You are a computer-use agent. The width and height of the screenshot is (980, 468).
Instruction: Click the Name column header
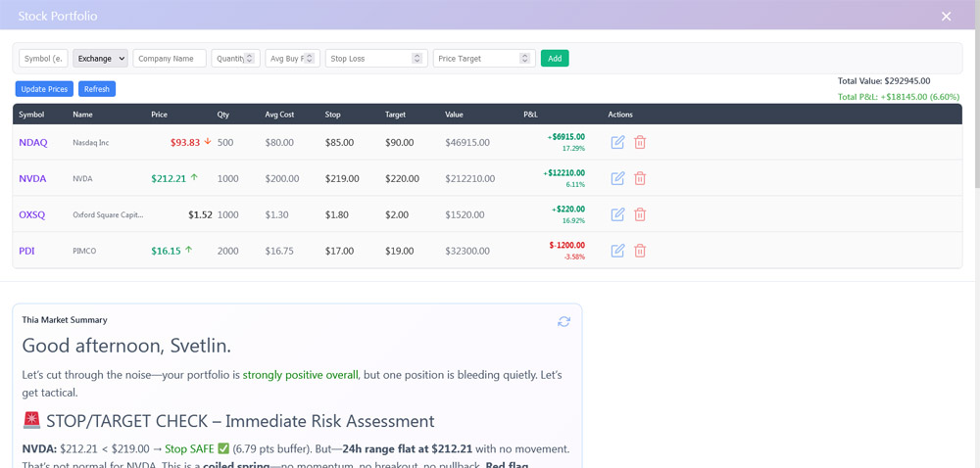pyautogui.click(x=82, y=115)
